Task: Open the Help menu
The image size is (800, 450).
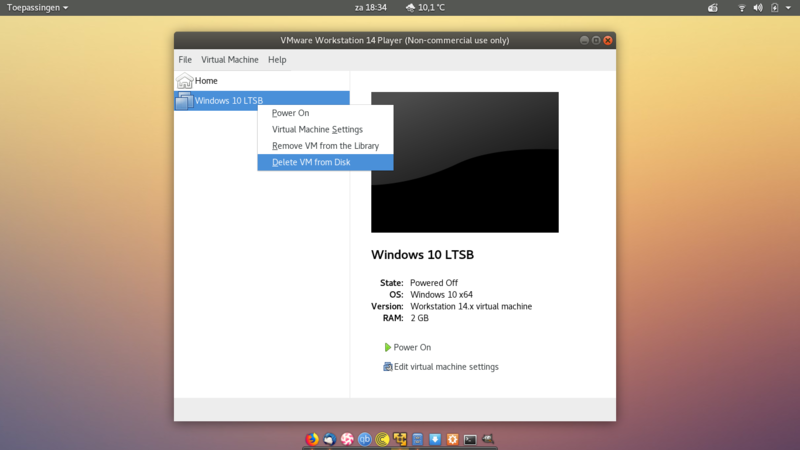Action: [x=277, y=60]
